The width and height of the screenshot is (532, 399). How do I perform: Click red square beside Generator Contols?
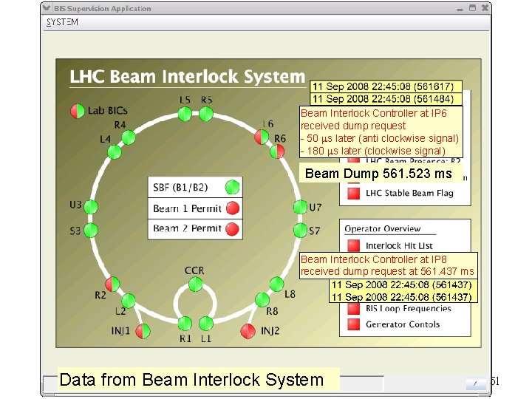353,324
